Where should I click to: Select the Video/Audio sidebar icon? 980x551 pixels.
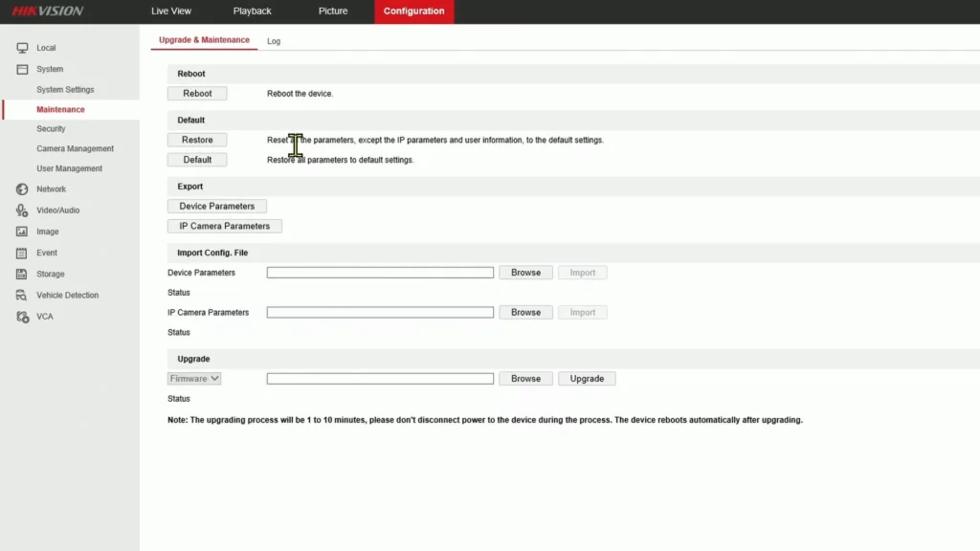(x=21, y=209)
